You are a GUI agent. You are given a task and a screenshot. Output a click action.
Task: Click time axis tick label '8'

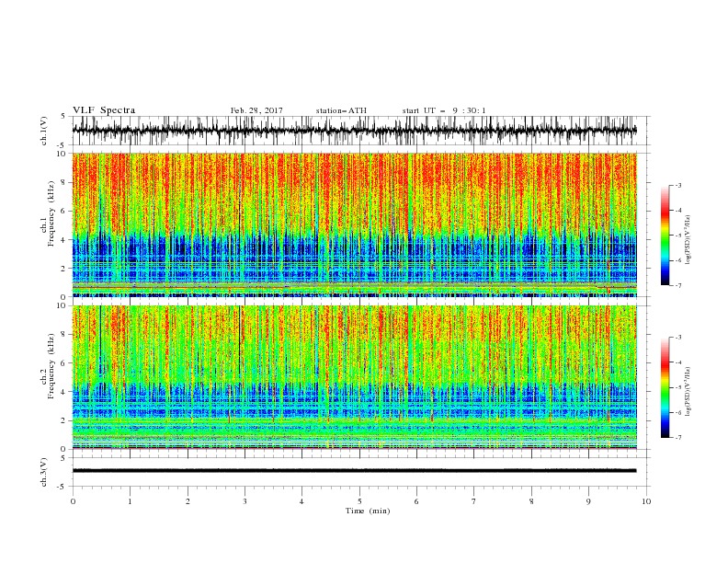click(x=531, y=501)
